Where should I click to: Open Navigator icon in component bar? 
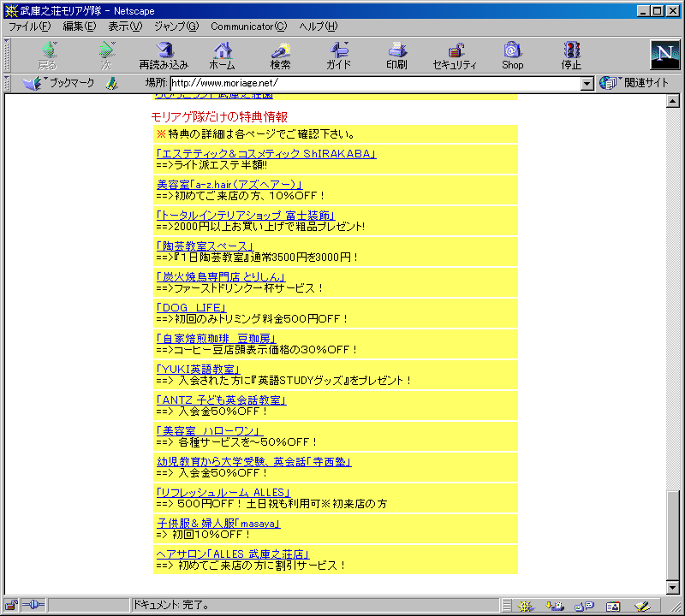pos(526,606)
